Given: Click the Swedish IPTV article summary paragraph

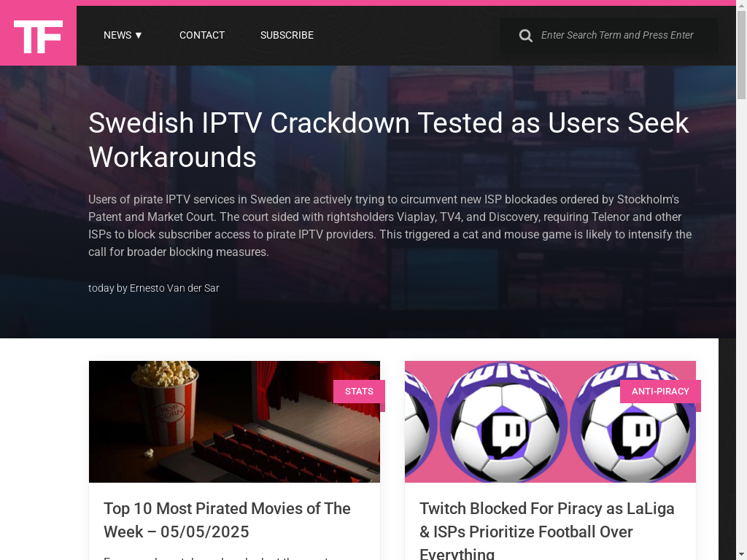Looking at the screenshot, I should (x=390, y=225).
